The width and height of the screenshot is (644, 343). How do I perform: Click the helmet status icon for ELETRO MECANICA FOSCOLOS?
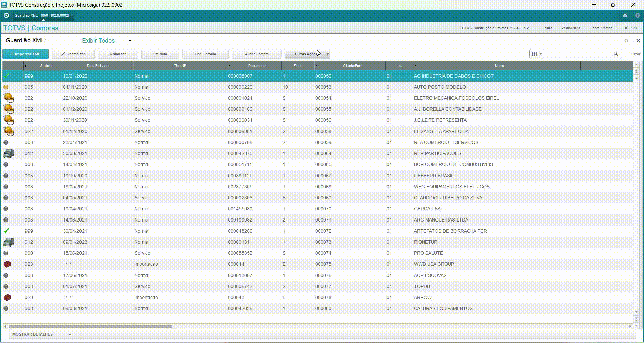(x=9, y=98)
